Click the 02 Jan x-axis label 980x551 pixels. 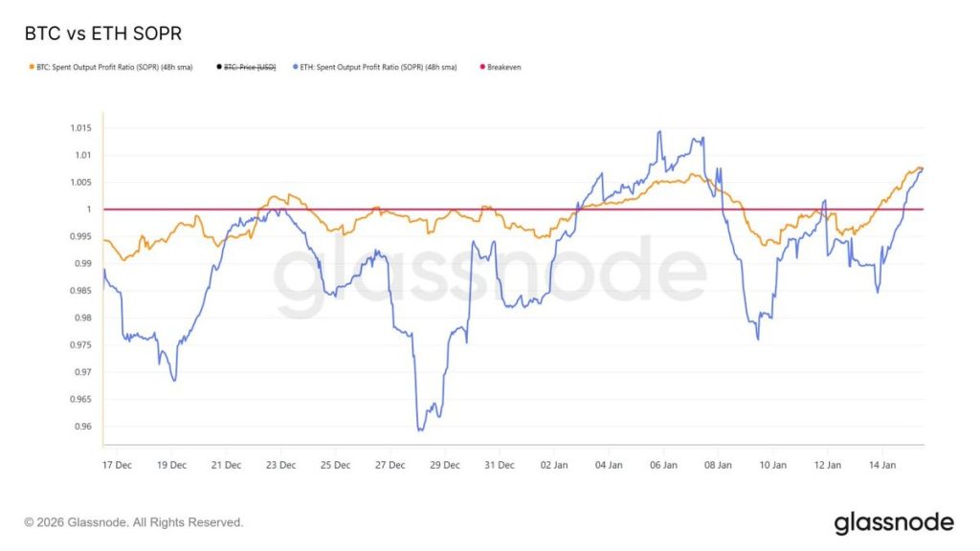[x=554, y=465]
